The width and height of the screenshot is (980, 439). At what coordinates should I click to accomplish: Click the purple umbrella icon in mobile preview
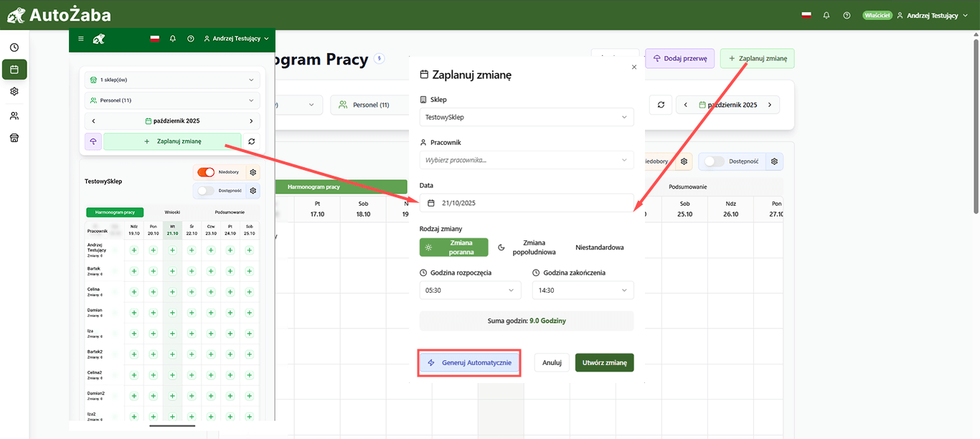[x=93, y=141]
